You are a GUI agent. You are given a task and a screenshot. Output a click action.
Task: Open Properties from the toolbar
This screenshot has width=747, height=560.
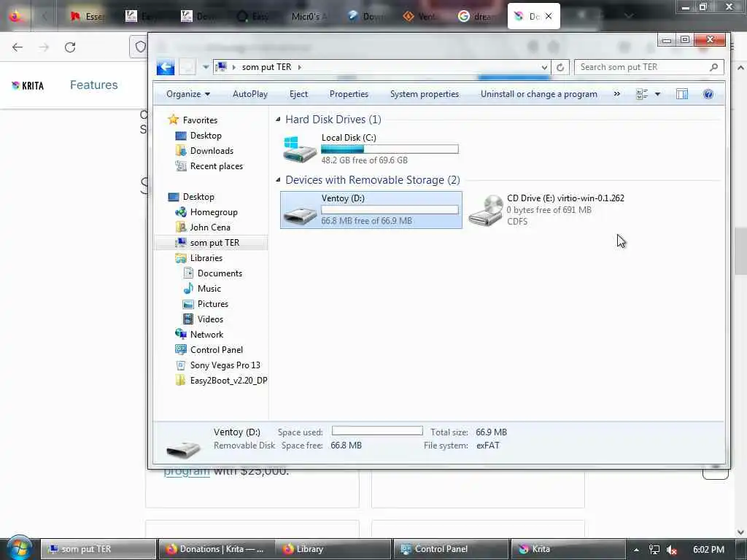349,94
